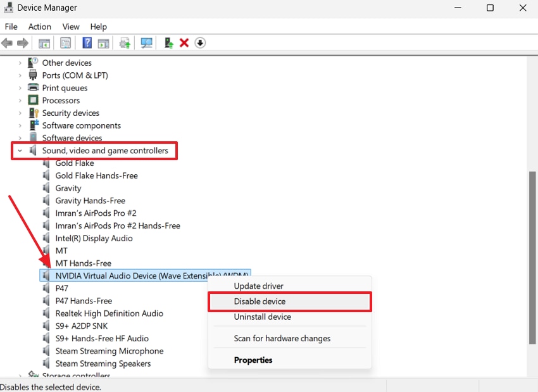Select the Gravity device row
This screenshot has height=392, width=538.
pos(68,188)
